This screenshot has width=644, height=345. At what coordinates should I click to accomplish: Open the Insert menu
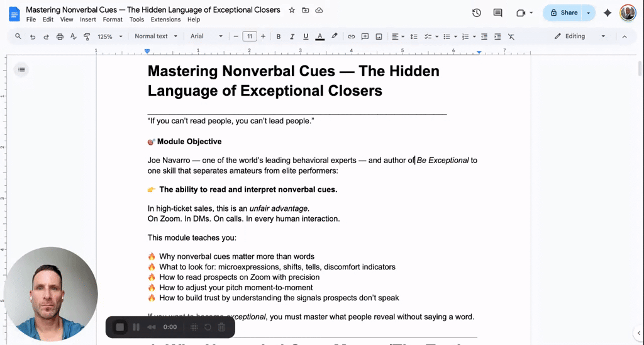[x=88, y=20]
